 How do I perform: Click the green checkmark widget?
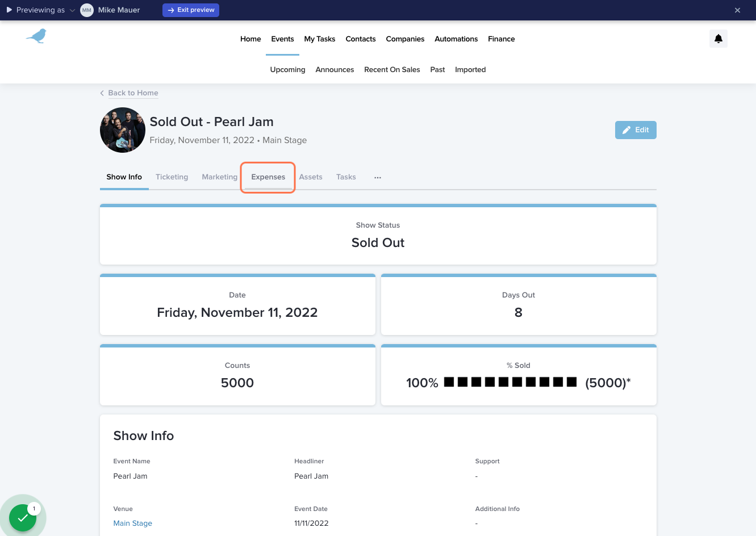point(23,517)
